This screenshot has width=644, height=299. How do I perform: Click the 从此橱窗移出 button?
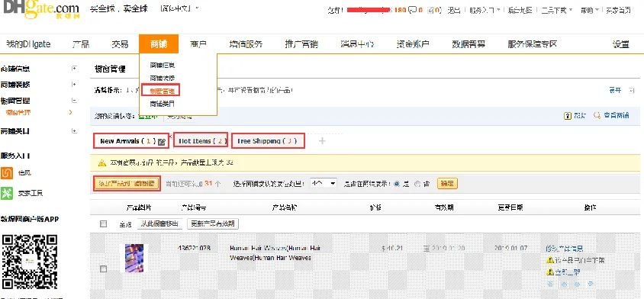[159, 223]
